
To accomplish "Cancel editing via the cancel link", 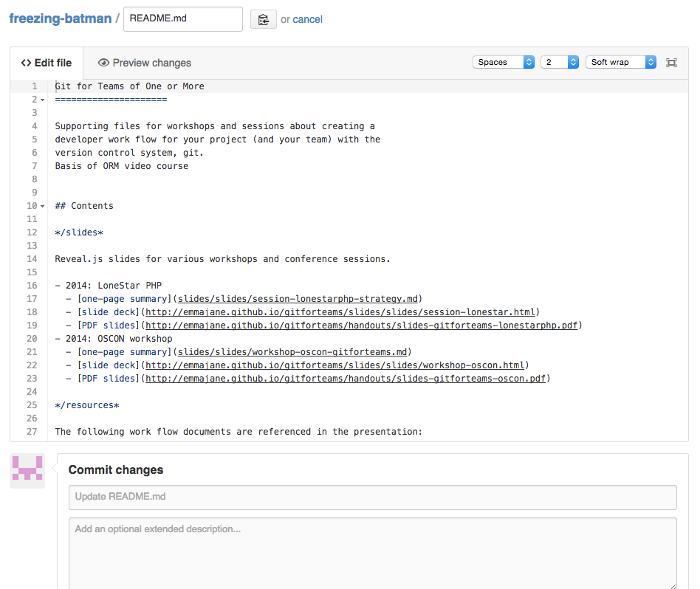I will tap(308, 19).
